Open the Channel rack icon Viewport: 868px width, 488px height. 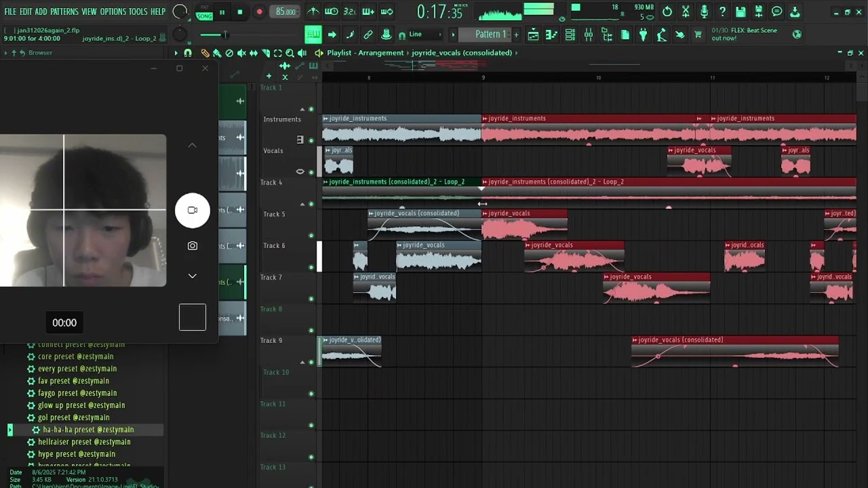(x=570, y=35)
